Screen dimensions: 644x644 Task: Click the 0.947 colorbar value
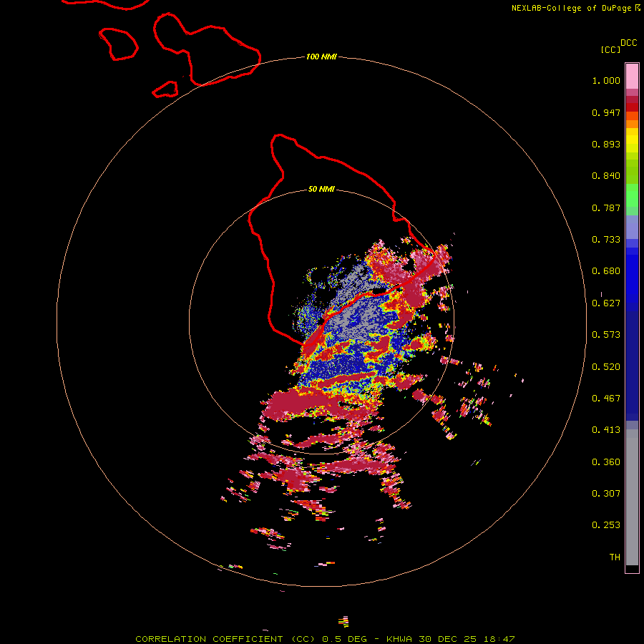tap(606, 112)
